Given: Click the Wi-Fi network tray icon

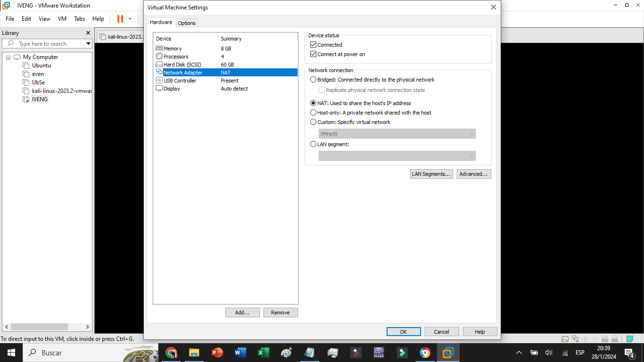Looking at the screenshot, I should point(565,353).
